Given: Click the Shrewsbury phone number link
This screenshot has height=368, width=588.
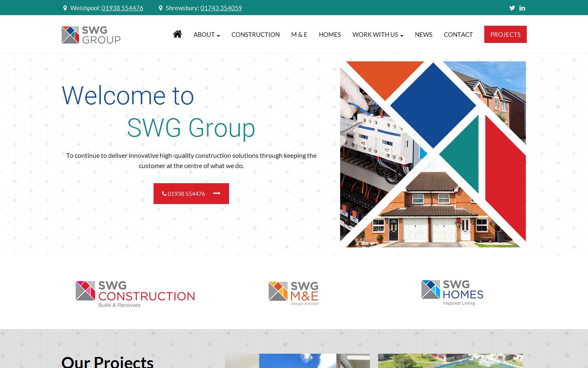Looking at the screenshot, I should [x=221, y=7].
